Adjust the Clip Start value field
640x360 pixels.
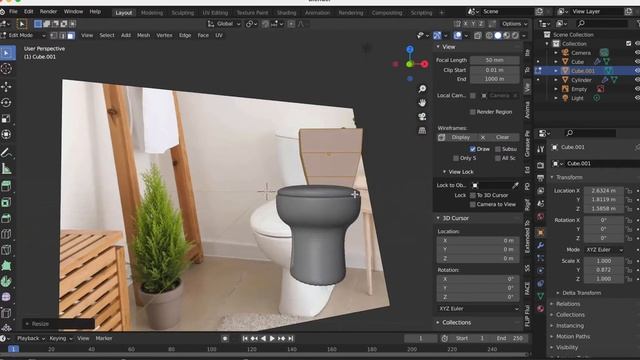(495, 70)
